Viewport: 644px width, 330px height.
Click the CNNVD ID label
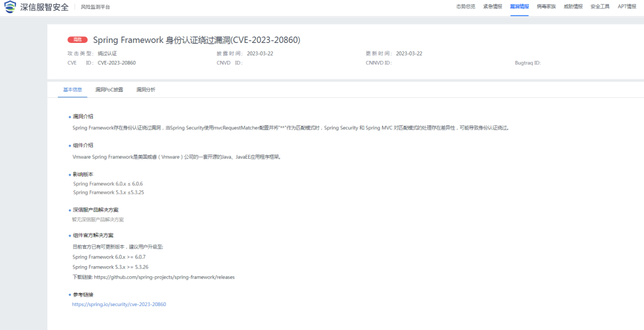click(379, 63)
